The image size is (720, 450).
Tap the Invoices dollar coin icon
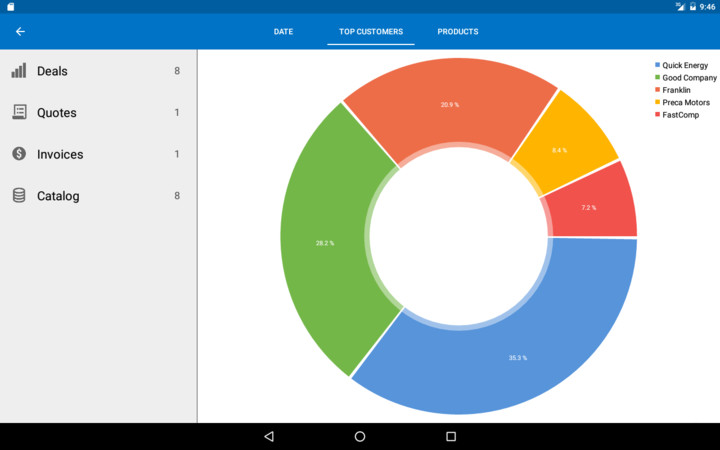19,154
